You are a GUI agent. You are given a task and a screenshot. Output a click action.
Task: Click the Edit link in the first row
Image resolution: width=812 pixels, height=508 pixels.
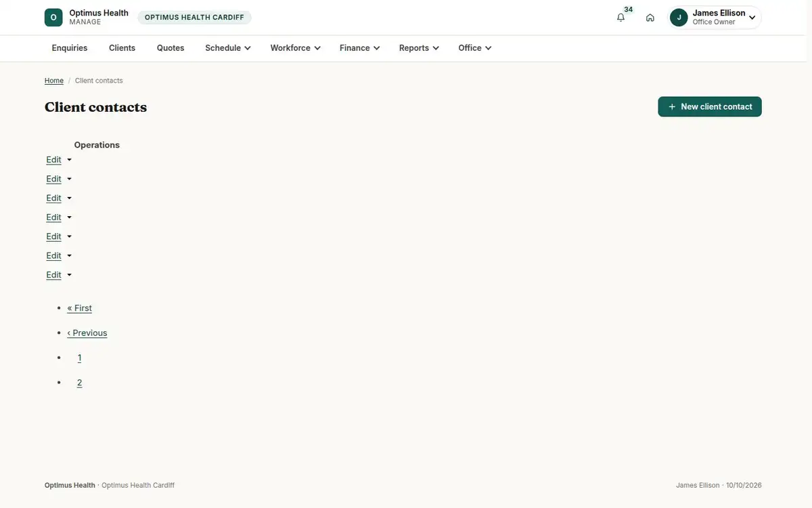53,160
